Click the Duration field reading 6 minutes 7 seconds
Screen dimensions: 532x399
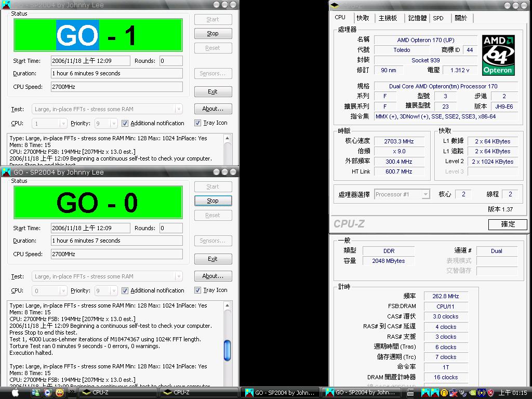click(117, 241)
